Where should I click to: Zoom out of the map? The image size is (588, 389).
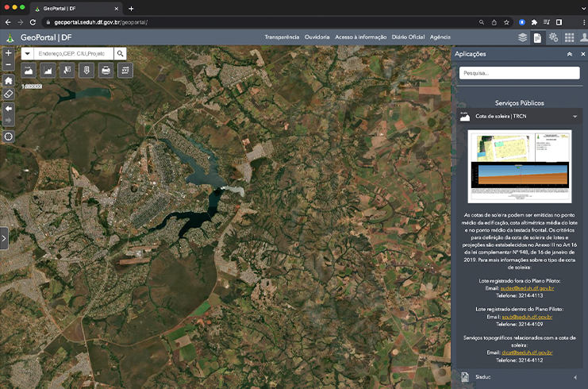pos(9,64)
